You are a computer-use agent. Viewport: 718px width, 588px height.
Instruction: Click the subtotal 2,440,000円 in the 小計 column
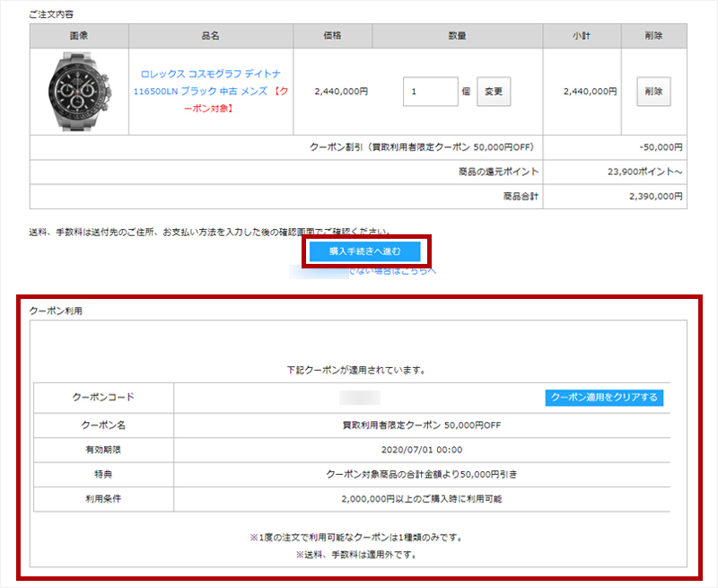590,92
